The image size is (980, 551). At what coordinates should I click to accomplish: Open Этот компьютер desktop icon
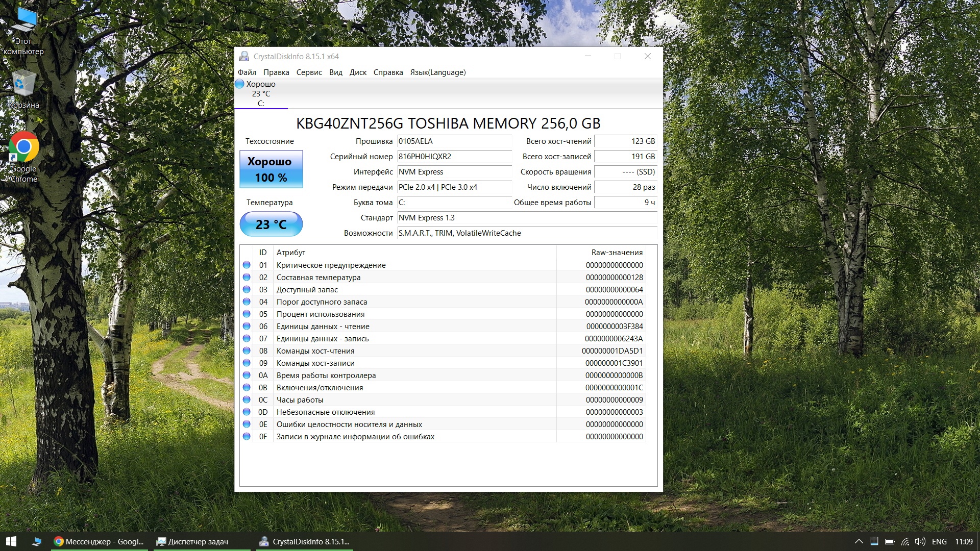tap(23, 20)
